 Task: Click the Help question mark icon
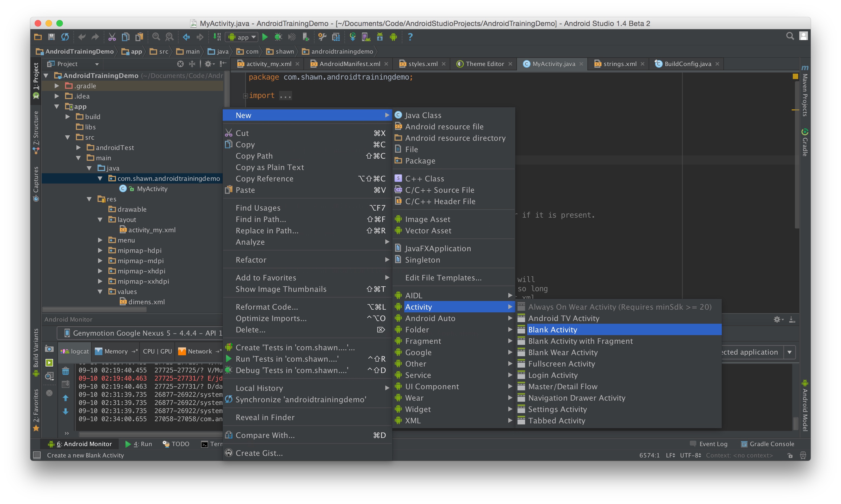coord(410,37)
